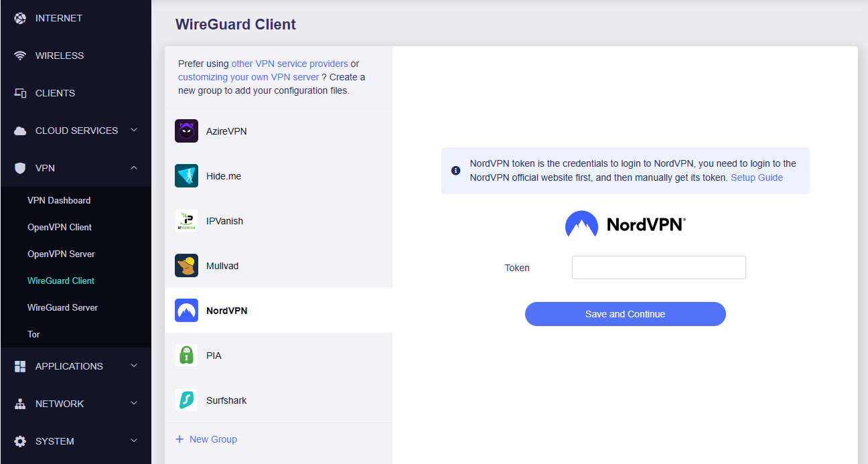Click the PIA green lock icon
Screen dimensions: 868x464
(x=186, y=356)
